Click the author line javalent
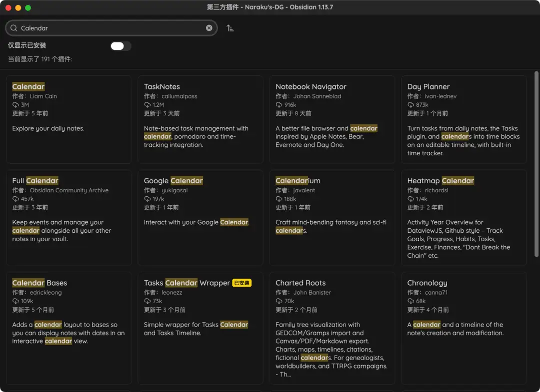This screenshot has width=540, height=392. click(295, 190)
